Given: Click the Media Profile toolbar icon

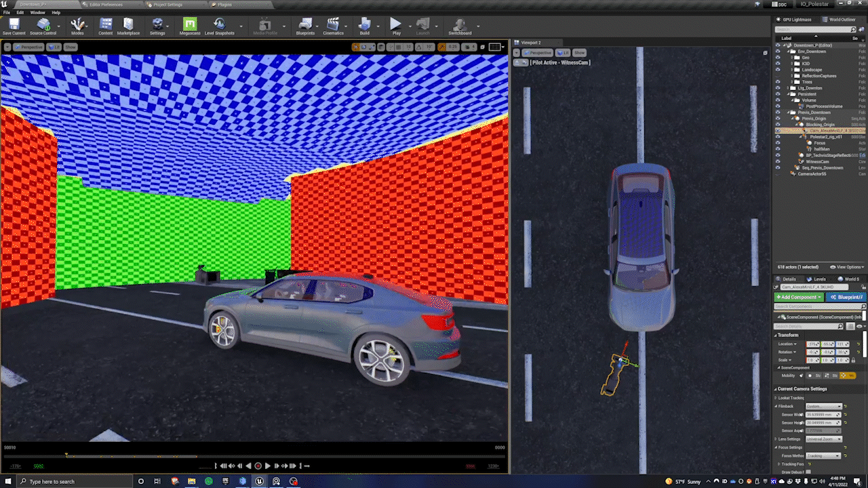Looking at the screenshot, I should click(265, 27).
